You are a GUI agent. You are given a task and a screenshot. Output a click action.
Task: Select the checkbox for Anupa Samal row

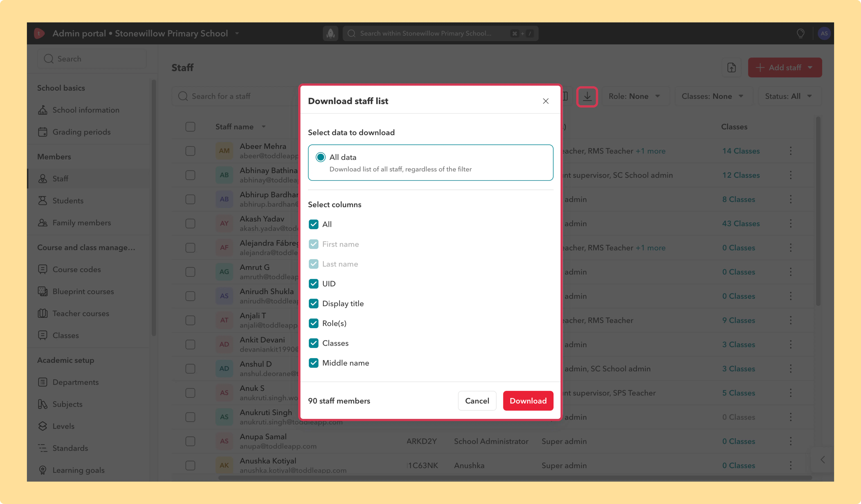[190, 441]
